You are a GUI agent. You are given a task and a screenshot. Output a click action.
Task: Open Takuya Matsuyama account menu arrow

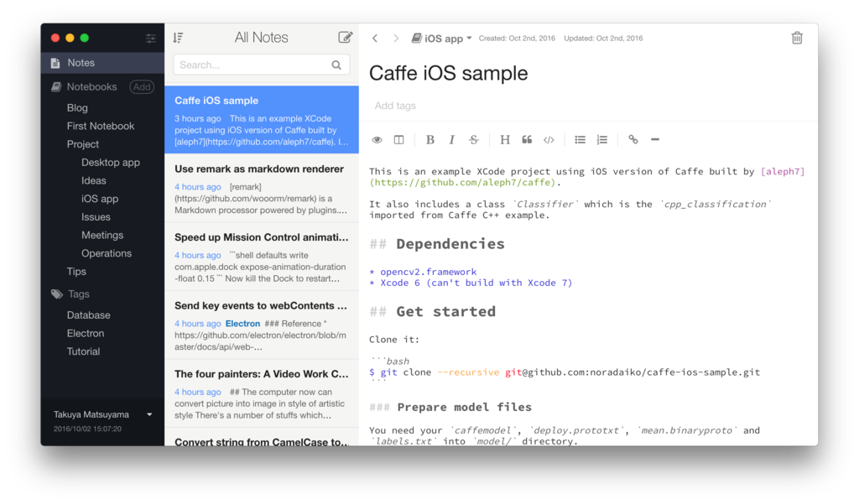pos(149,415)
